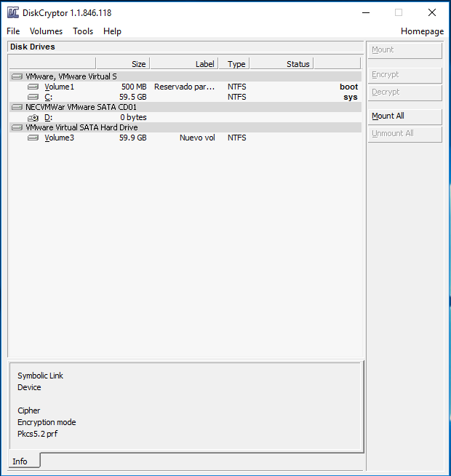Minimize the DiskCryptor window

366,13
